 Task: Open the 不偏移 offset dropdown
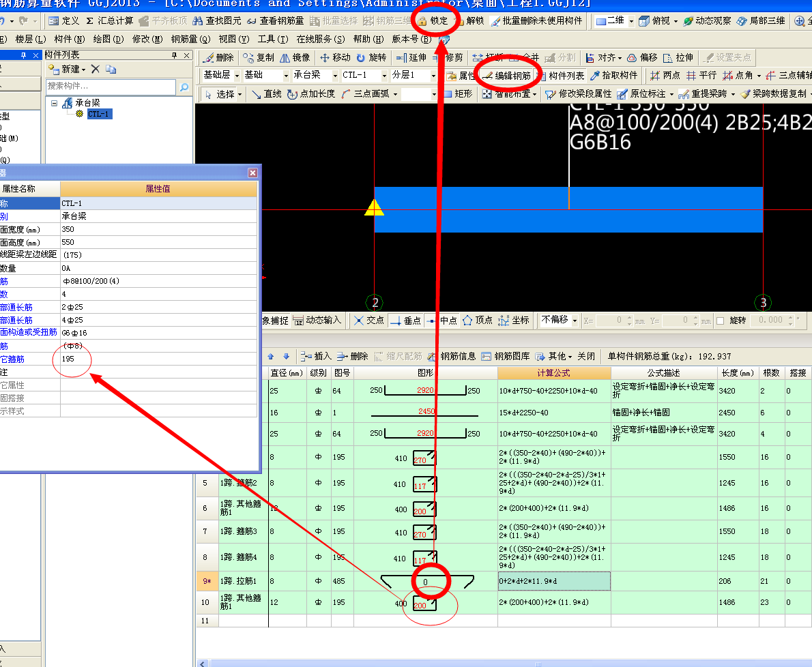pyautogui.click(x=575, y=321)
